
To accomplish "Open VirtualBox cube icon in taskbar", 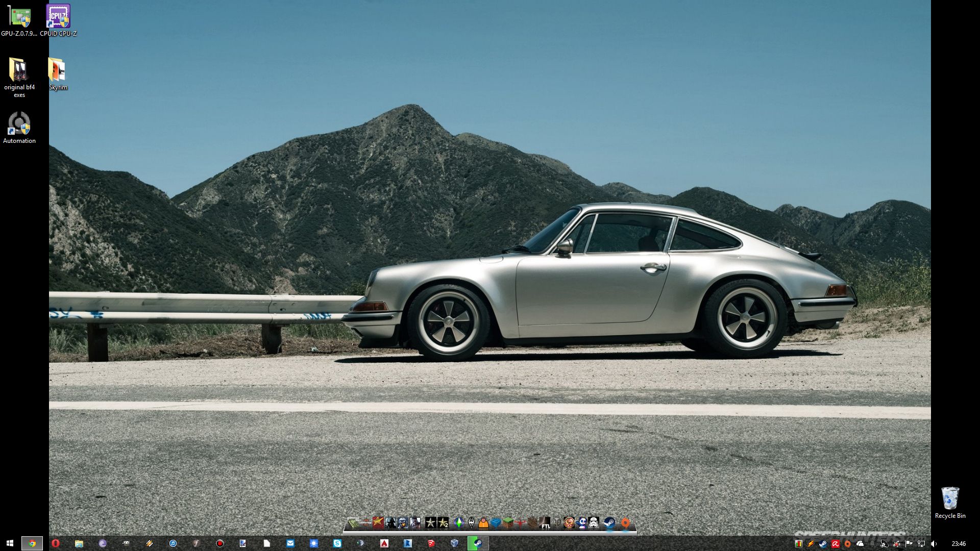I will coord(455,543).
